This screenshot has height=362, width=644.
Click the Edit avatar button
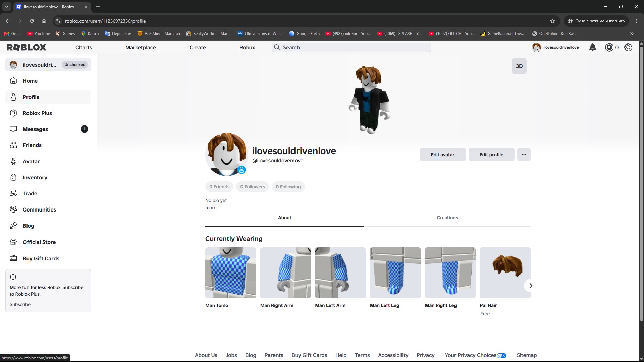442,155
